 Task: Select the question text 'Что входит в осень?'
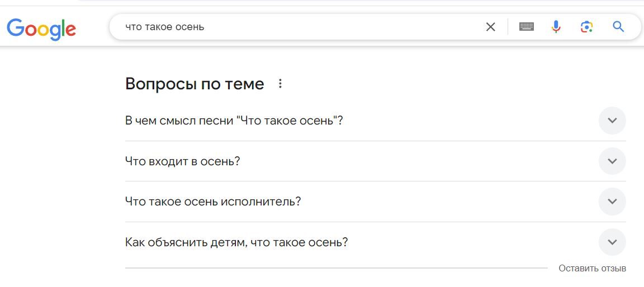(x=182, y=161)
